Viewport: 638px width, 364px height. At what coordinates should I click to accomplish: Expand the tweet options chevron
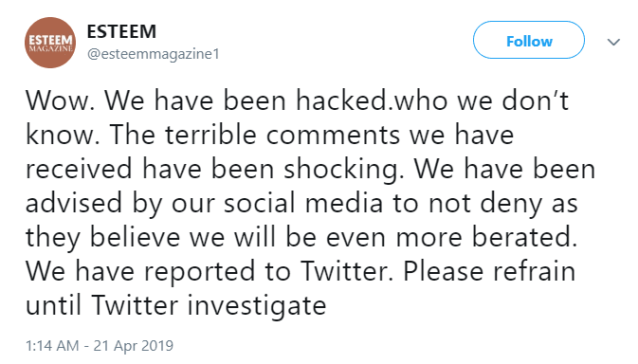(613, 42)
